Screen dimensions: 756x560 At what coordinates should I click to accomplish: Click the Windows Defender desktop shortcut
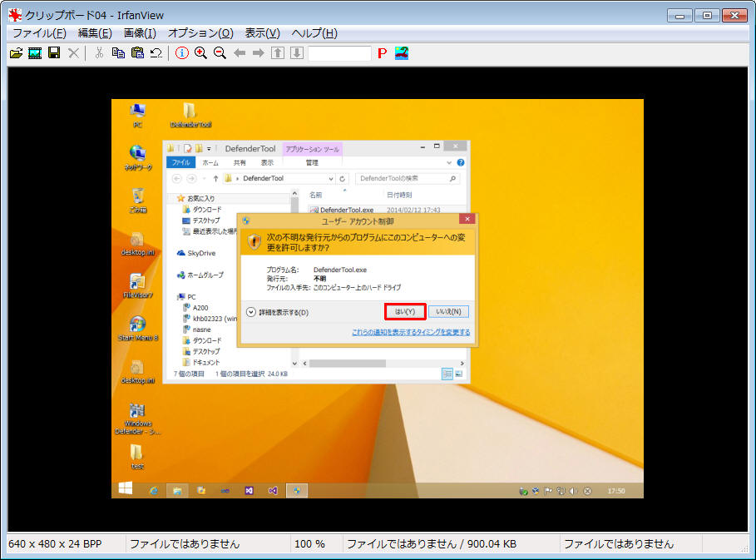tap(137, 419)
